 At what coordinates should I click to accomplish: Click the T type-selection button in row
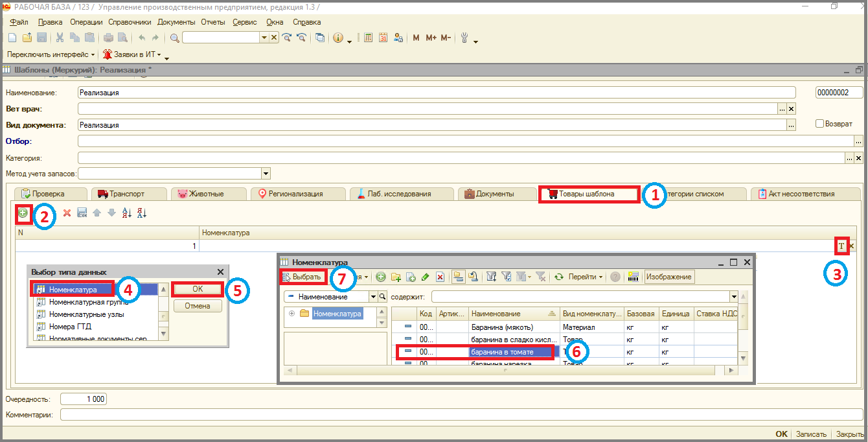coord(841,246)
